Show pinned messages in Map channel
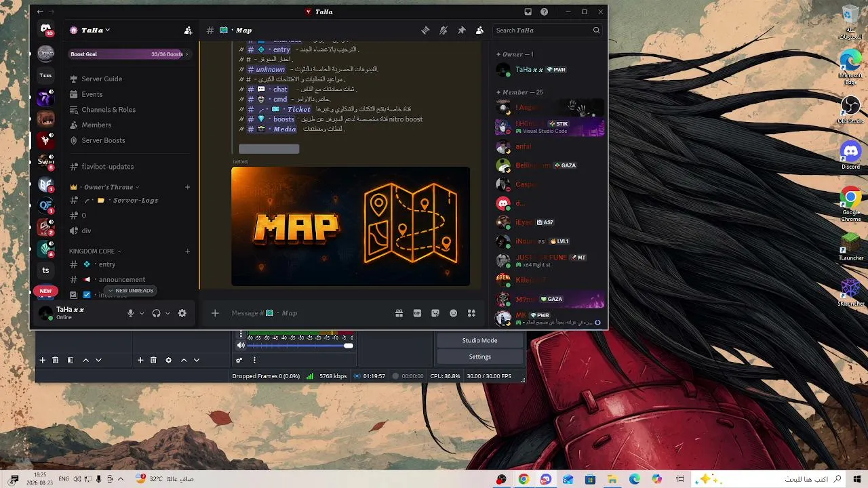Viewport: 868px width, 488px height. click(x=462, y=30)
